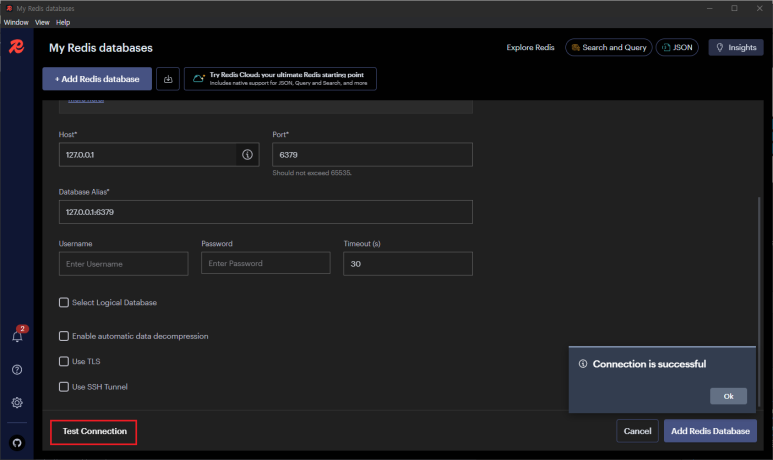This screenshot has height=460, width=773.
Task: Click 'Should not exceed 65535.' hint
Action: [x=312, y=173]
